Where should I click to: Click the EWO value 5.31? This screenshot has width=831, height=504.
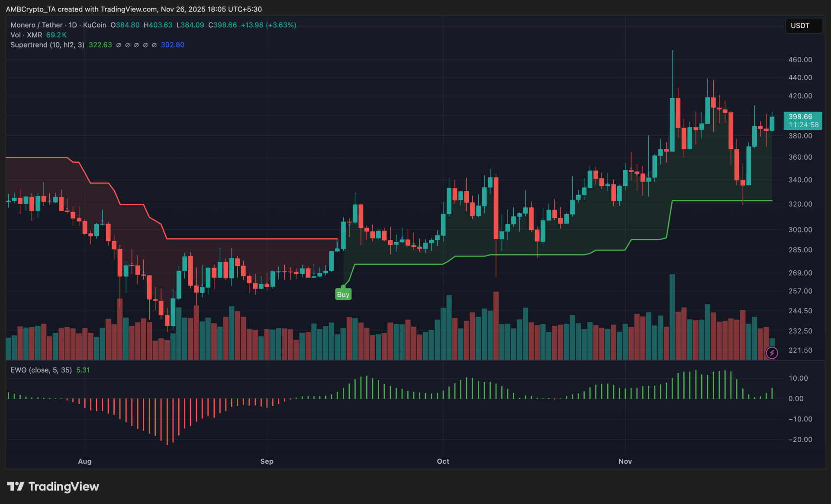click(x=83, y=370)
